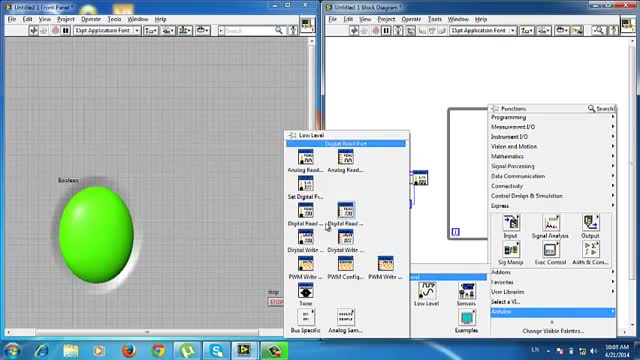This screenshot has height=360, width=640.
Task: Open the Exec Control express palette
Action: [x=550, y=250]
